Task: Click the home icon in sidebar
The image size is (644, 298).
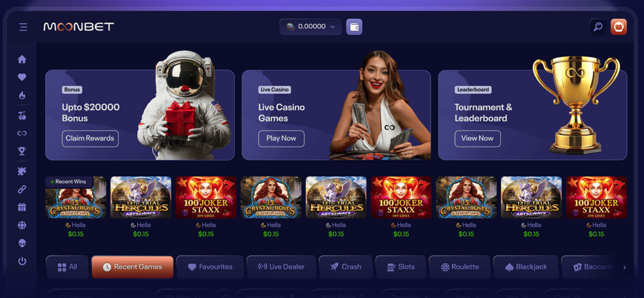Action: pos(22,59)
